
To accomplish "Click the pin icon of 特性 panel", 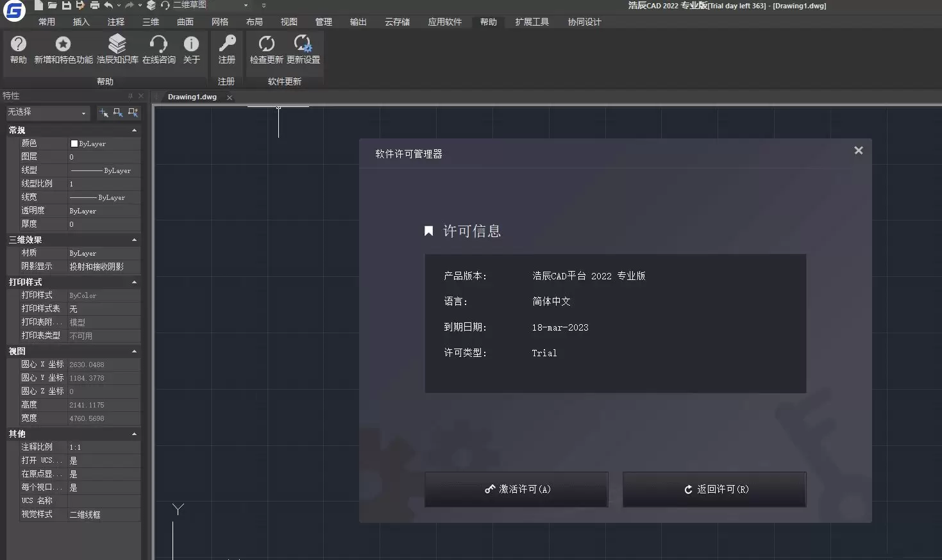I will (130, 96).
